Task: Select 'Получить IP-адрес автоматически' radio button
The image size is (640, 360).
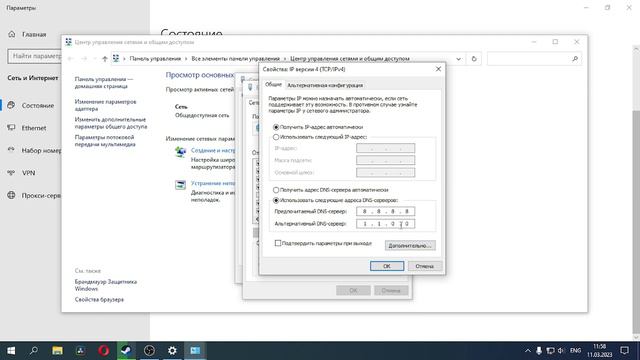Action: (x=276, y=127)
